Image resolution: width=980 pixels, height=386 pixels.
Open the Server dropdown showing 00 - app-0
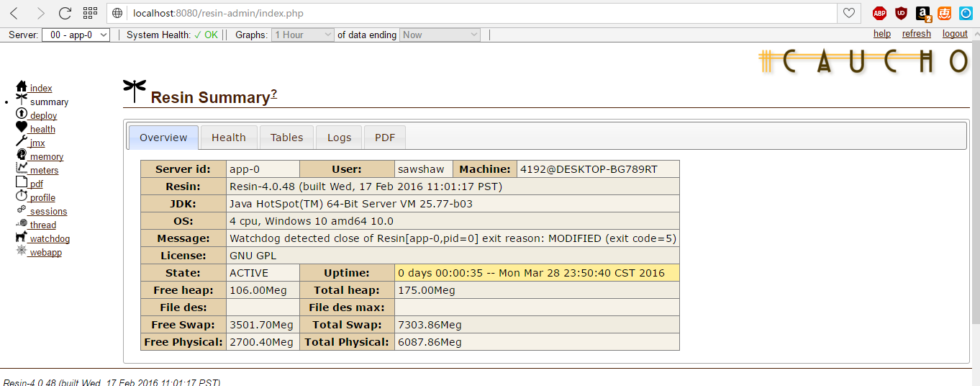[x=76, y=35]
